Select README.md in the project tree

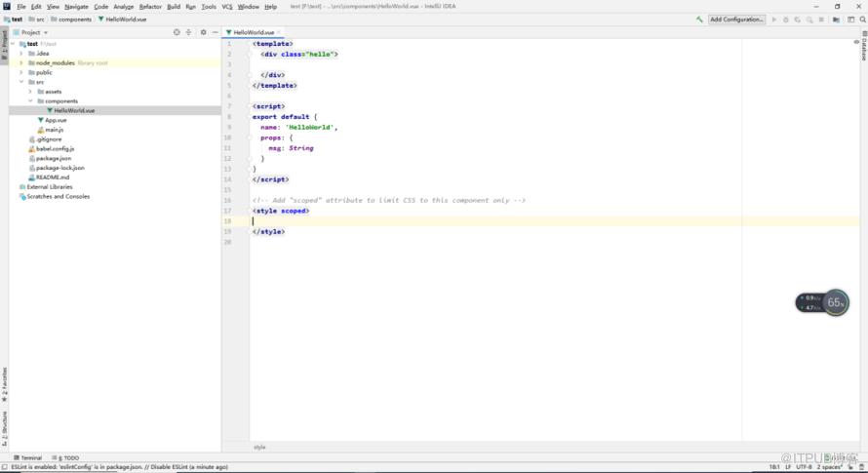point(53,177)
